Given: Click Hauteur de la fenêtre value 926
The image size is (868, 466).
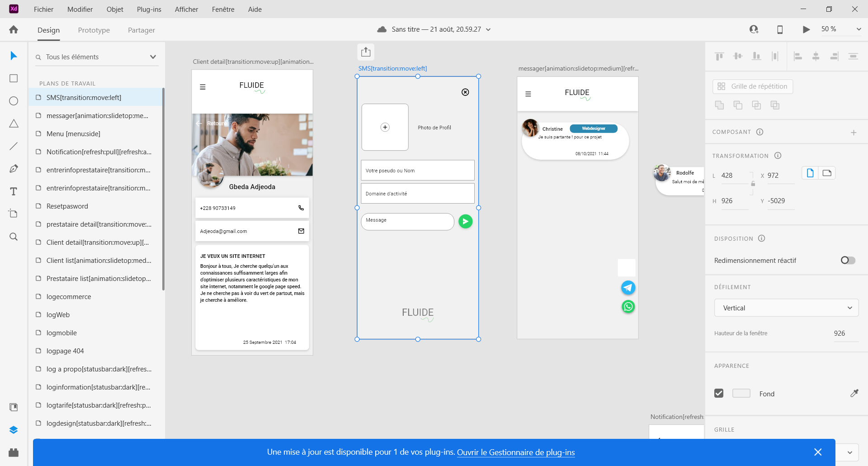Looking at the screenshot, I should [x=845, y=333].
